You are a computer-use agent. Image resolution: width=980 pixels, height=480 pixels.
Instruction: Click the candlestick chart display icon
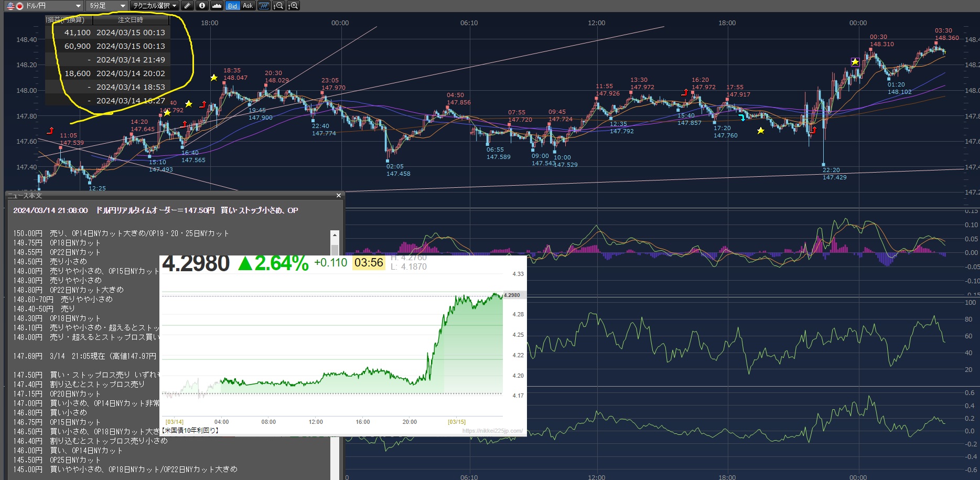pyautogui.click(x=264, y=6)
